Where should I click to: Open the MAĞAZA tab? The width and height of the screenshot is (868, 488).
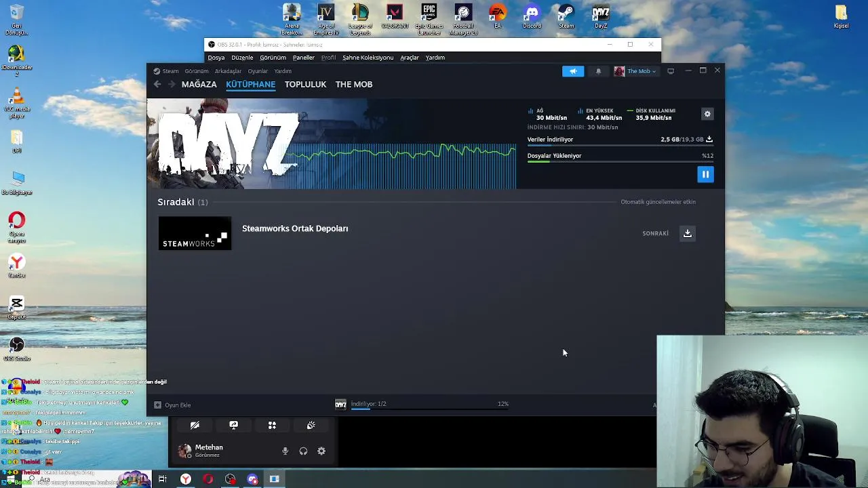click(x=199, y=84)
